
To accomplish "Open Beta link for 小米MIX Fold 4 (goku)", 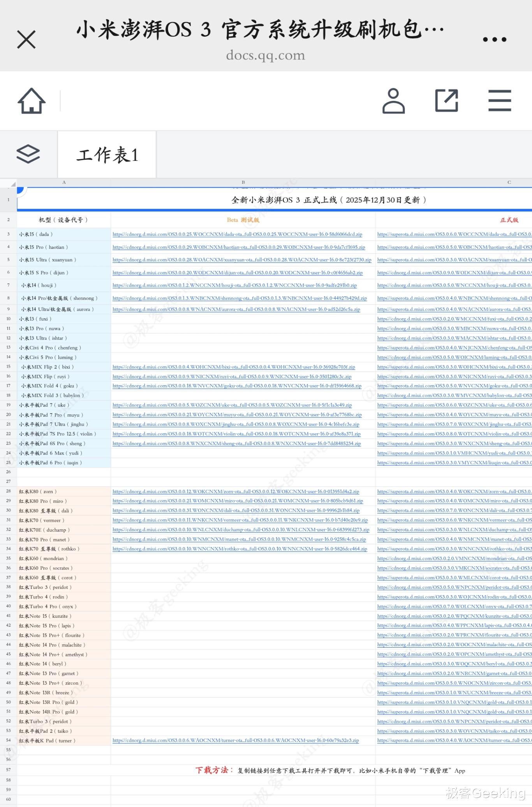I will click(237, 386).
